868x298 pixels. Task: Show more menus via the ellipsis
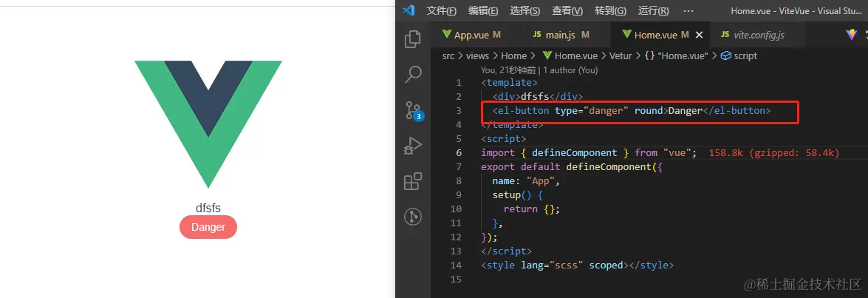click(688, 10)
